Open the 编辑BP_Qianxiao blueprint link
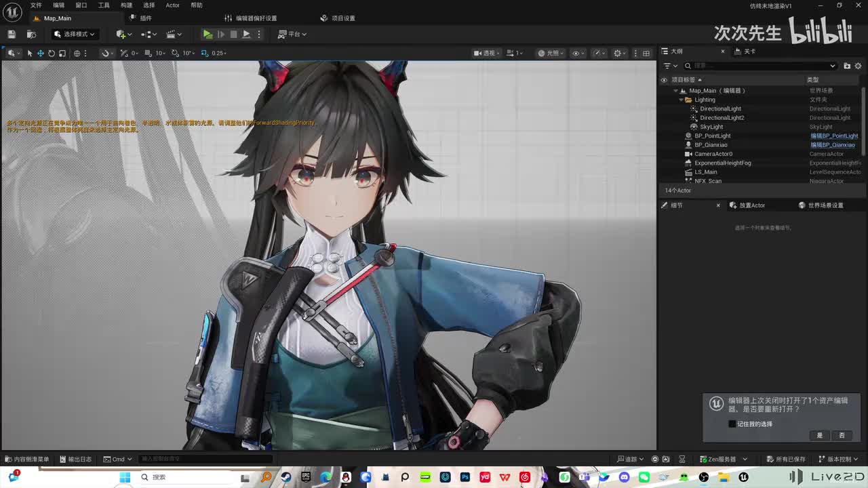The image size is (868, 488). click(x=833, y=145)
